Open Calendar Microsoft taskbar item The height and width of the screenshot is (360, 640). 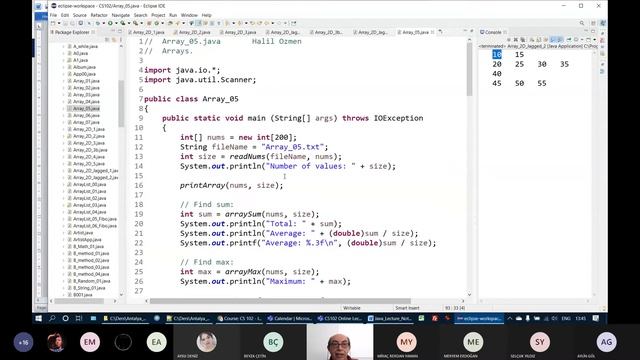click(x=289, y=318)
